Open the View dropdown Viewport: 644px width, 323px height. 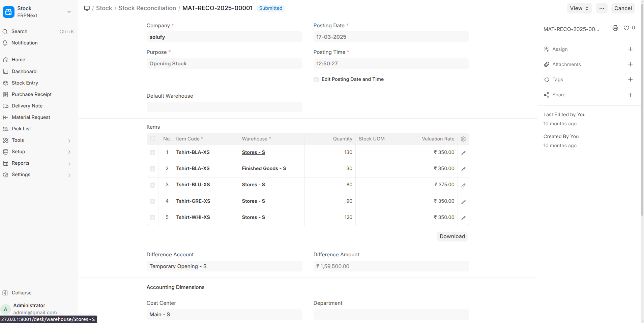pos(579,8)
